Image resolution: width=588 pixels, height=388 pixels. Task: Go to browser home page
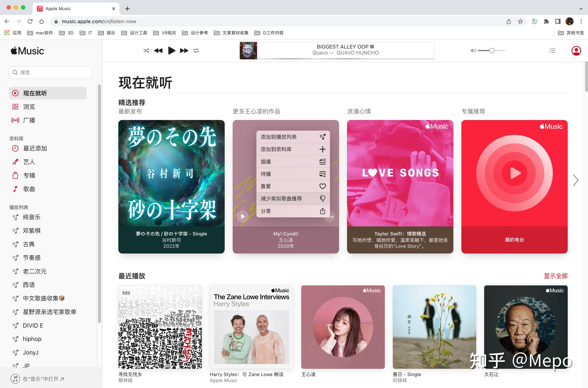42,22
